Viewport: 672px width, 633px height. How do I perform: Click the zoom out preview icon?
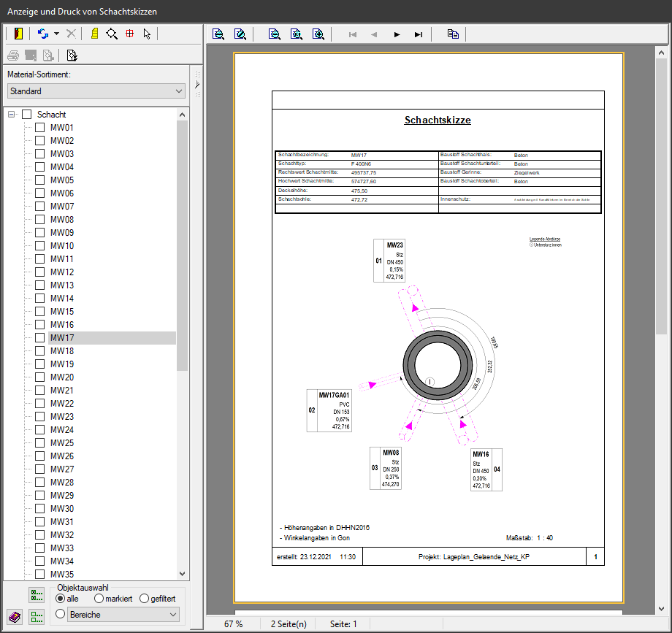[x=274, y=34]
